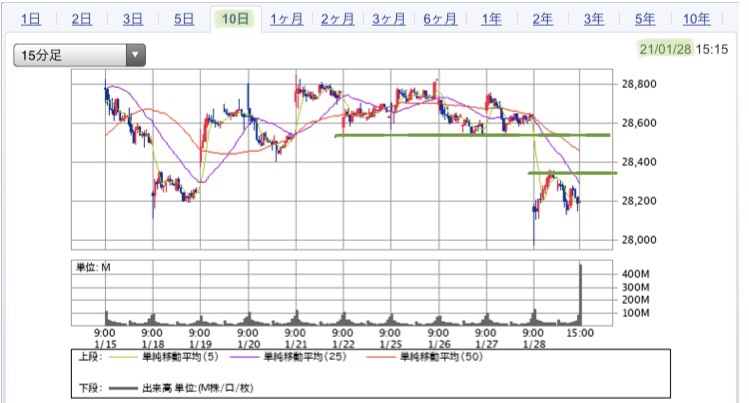Screen dimensions: 749x403
Task: Switch to the 10年 range tab
Action: coord(696,19)
